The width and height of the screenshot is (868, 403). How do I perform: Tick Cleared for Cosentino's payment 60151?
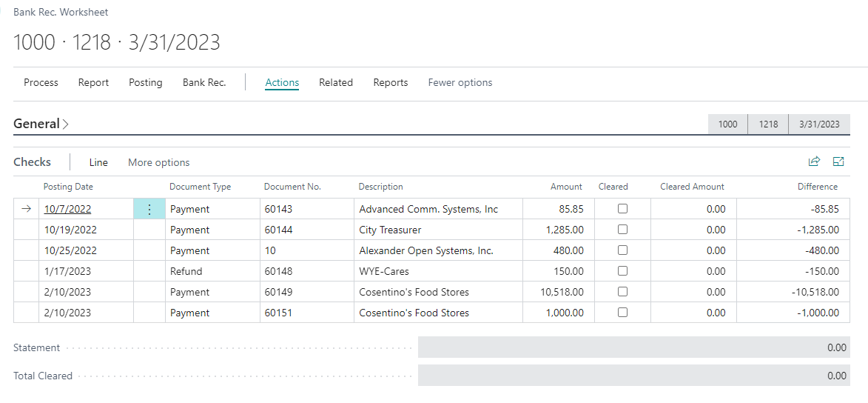click(622, 313)
